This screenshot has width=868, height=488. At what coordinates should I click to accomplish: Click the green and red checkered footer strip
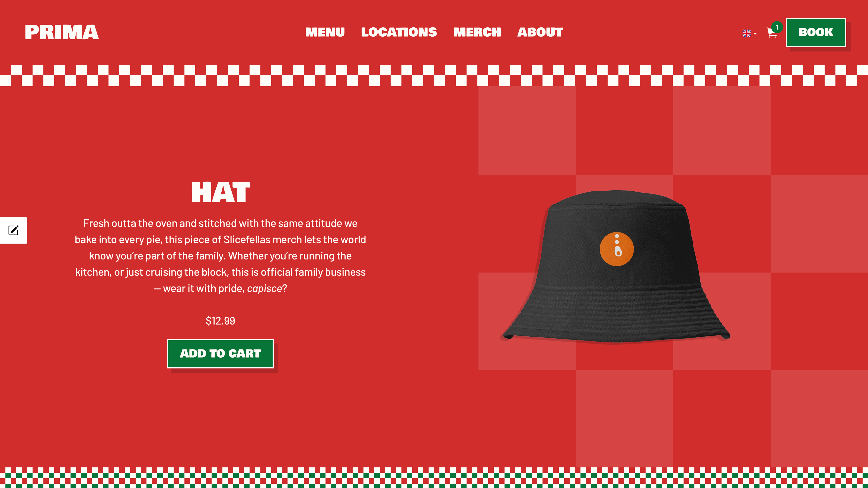[x=434, y=477]
